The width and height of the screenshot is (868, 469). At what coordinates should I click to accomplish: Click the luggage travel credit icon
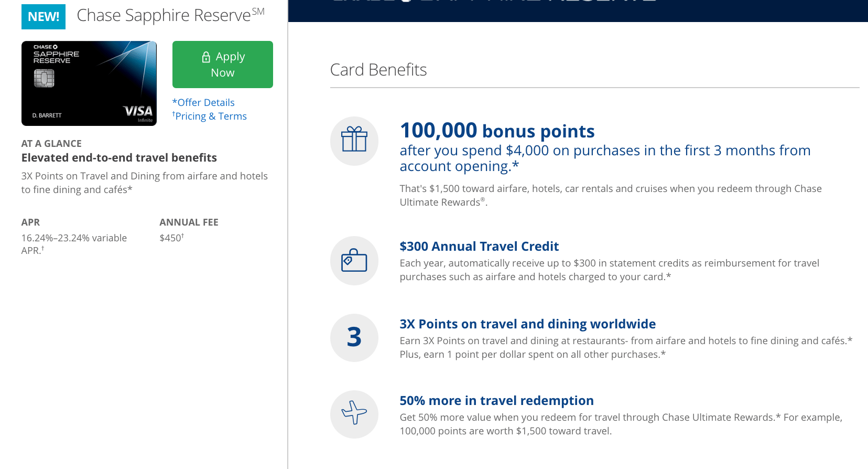[354, 261]
